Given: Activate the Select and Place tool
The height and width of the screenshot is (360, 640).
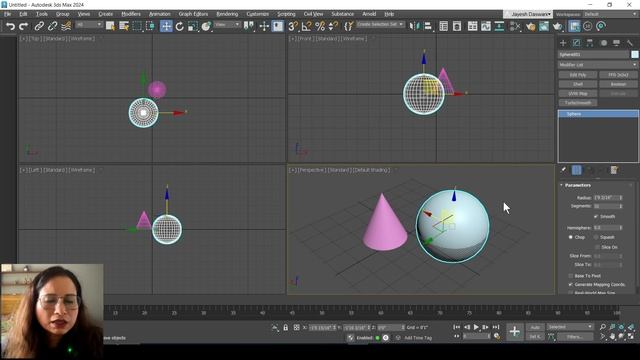Looking at the screenshot, I should (x=206, y=27).
